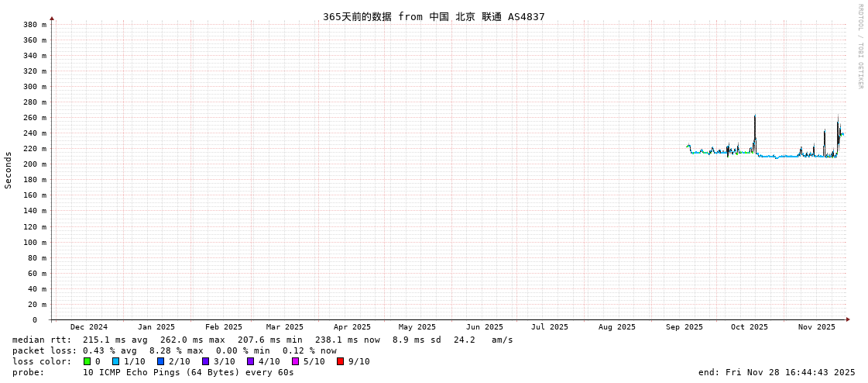The width and height of the screenshot is (868, 383).
Task: Select the Nov 2025 x-axis label
Action: point(817,327)
